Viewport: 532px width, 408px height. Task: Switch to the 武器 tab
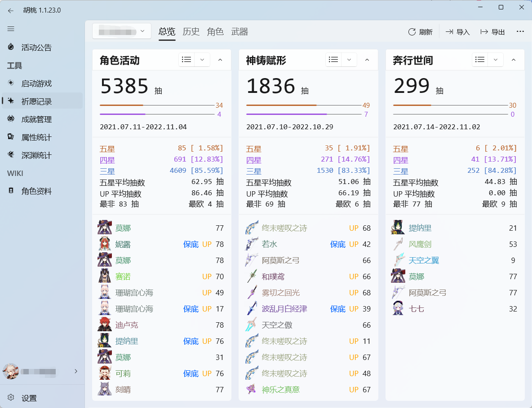pyautogui.click(x=239, y=32)
